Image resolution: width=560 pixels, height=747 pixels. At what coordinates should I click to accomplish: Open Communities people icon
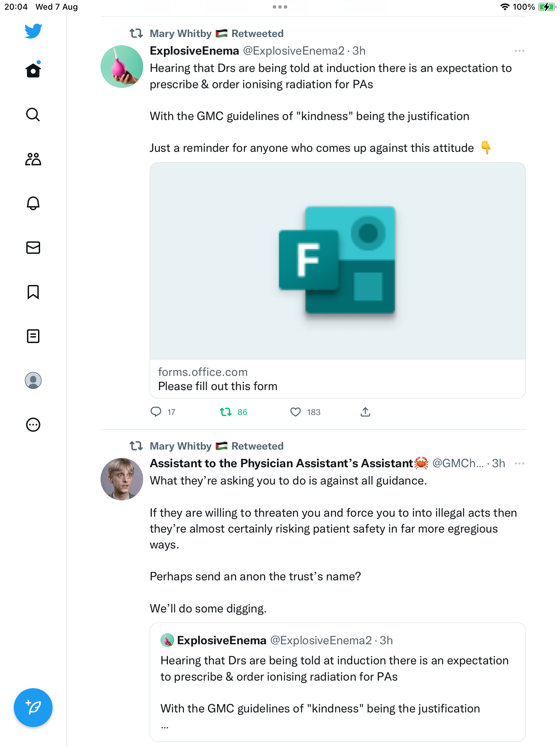[33, 159]
